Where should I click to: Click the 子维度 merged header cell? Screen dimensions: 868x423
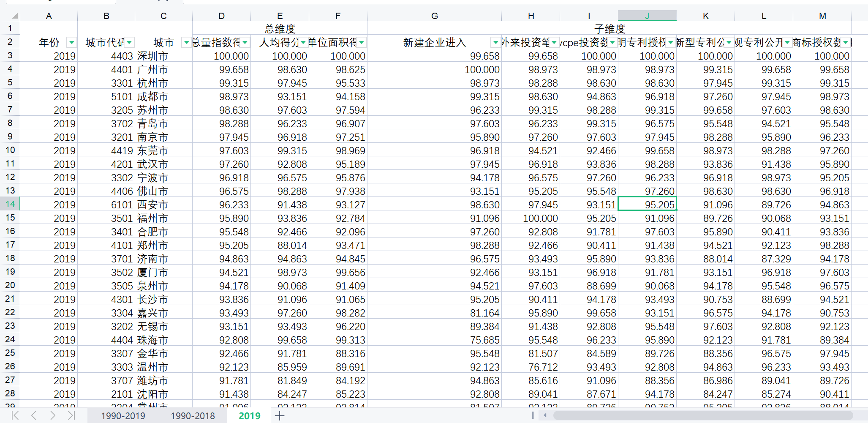[610, 28]
